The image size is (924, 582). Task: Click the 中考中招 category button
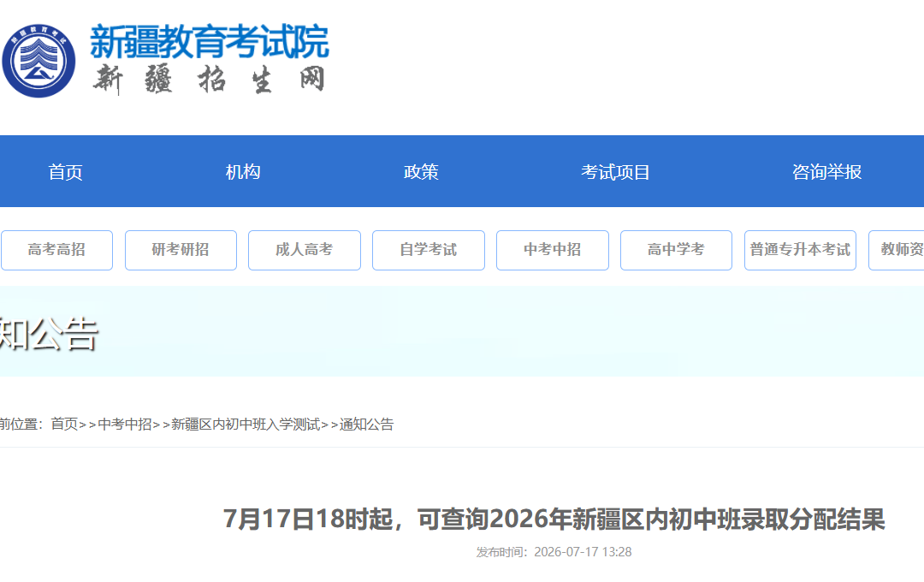point(553,250)
